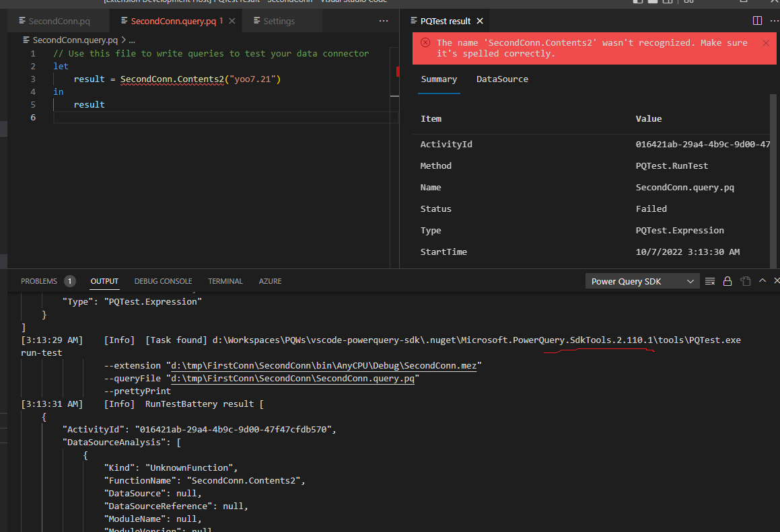Select the PQTest.RunTest method value
Image resolution: width=780 pixels, height=532 pixels.
click(672, 166)
